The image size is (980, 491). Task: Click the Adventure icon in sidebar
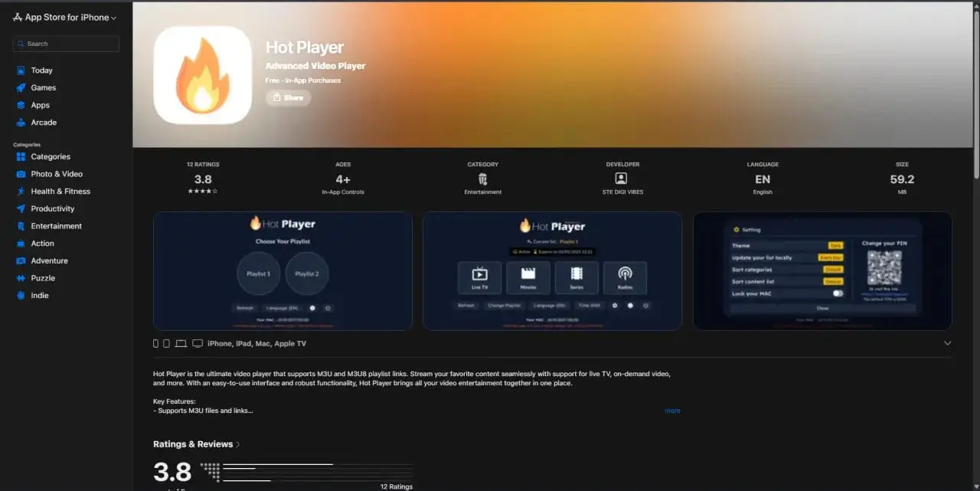[21, 260]
